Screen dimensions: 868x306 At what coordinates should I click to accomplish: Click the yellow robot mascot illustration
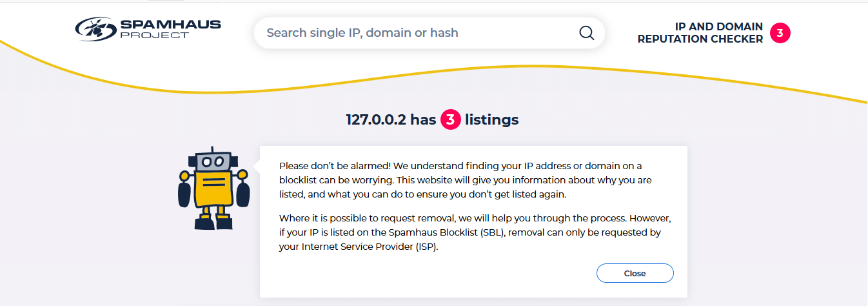click(212, 189)
